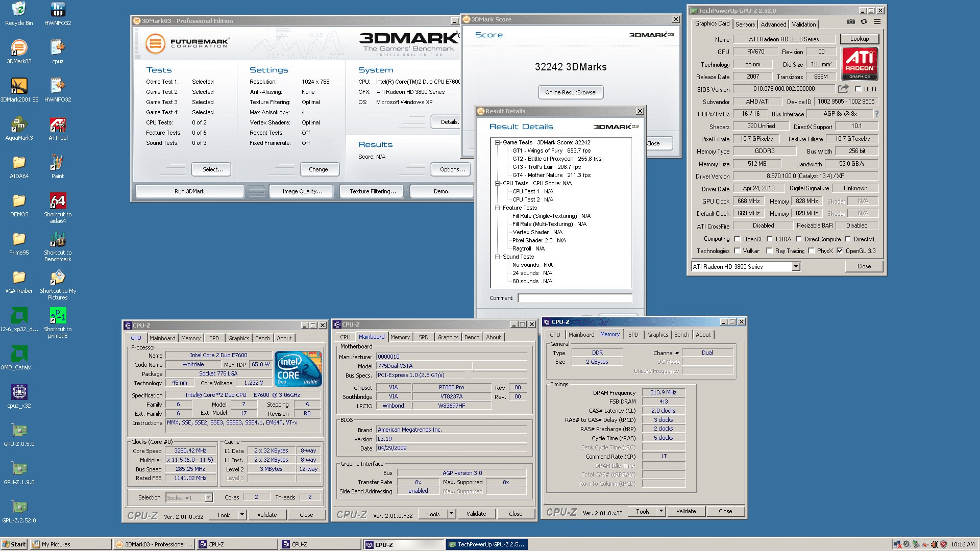Select the Shortcut to Benchmark icon
Image resolution: width=980 pixels, height=551 pixels.
58,246
